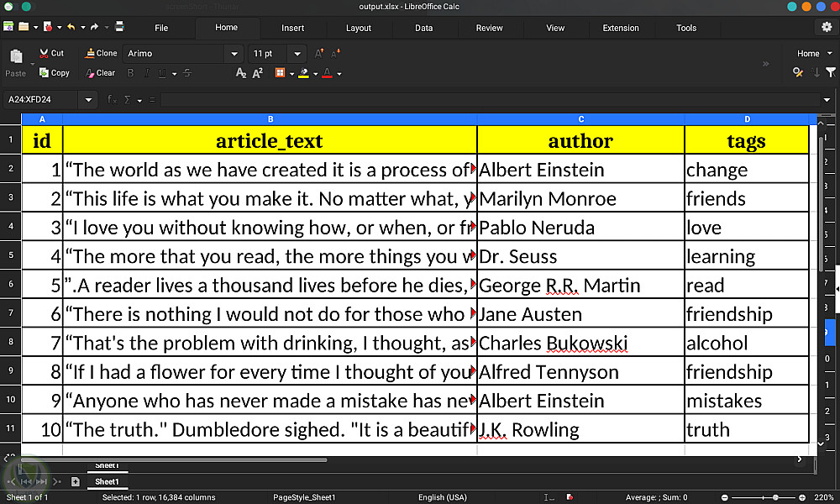Click the English (USA) language status
Viewport: 840px width, 504px height.
[x=443, y=497]
